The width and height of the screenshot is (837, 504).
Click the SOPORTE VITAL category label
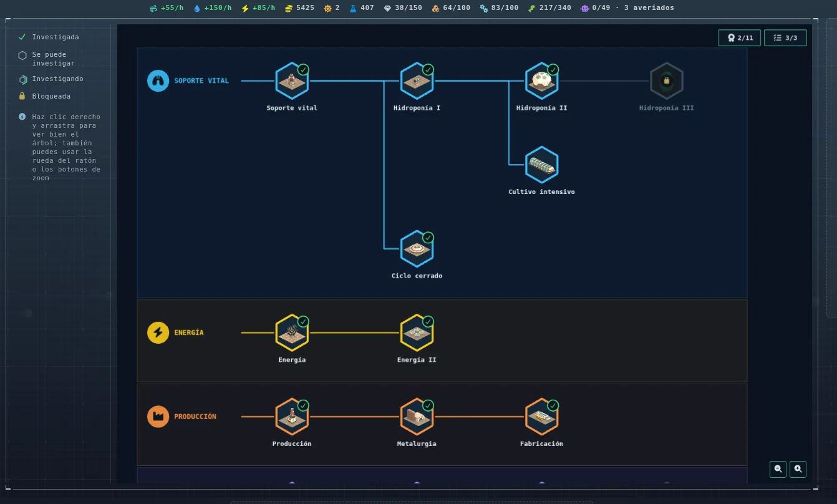pyautogui.click(x=201, y=81)
